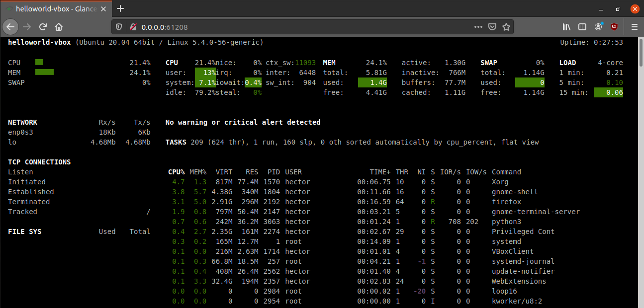Open the uBlock Origin extension
644x308 pixels.
pos(614,27)
